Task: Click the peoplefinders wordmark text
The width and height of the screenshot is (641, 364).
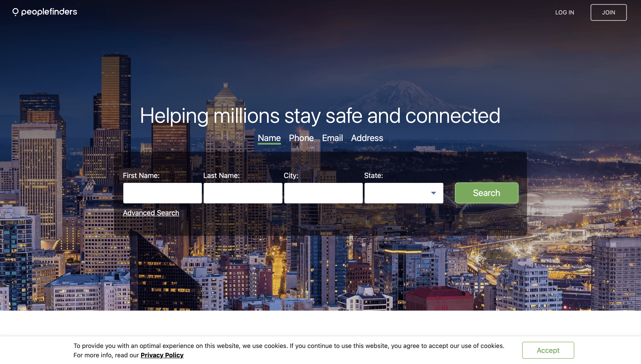Action: [49, 12]
